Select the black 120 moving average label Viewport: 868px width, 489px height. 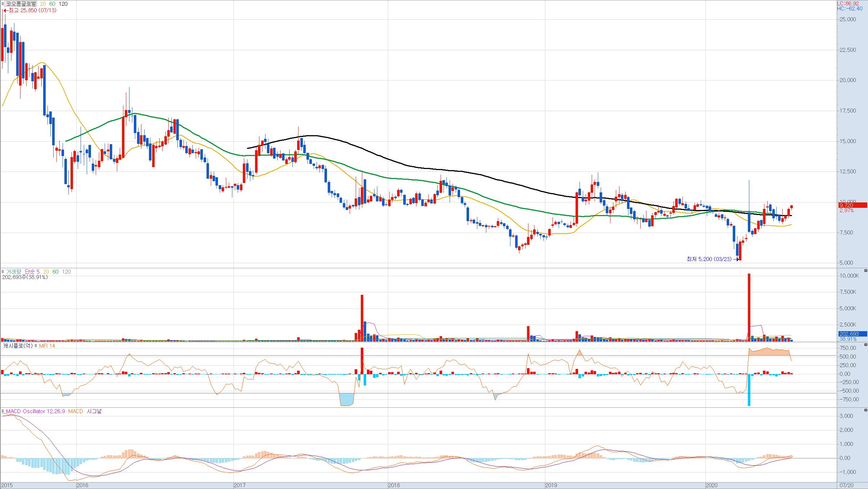pyautogui.click(x=63, y=4)
